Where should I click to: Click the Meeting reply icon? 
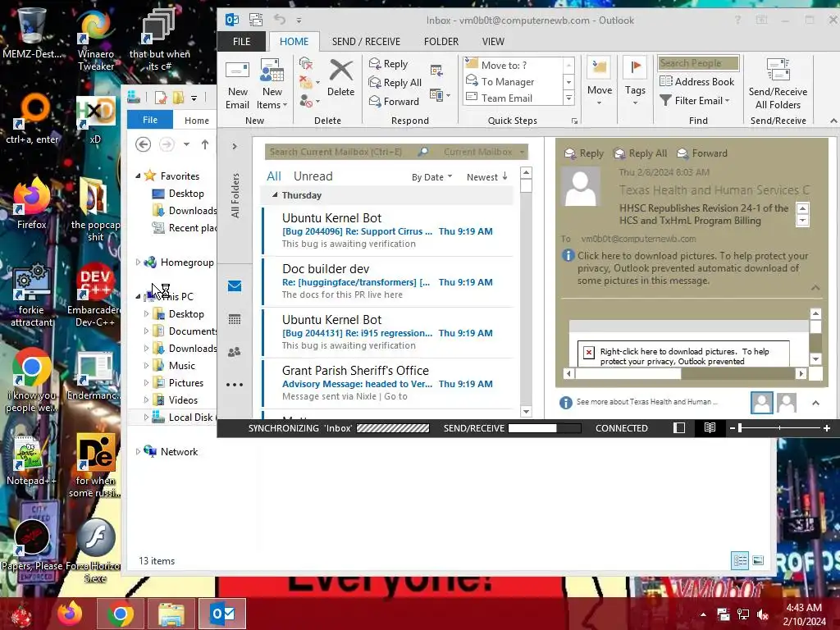(x=436, y=70)
